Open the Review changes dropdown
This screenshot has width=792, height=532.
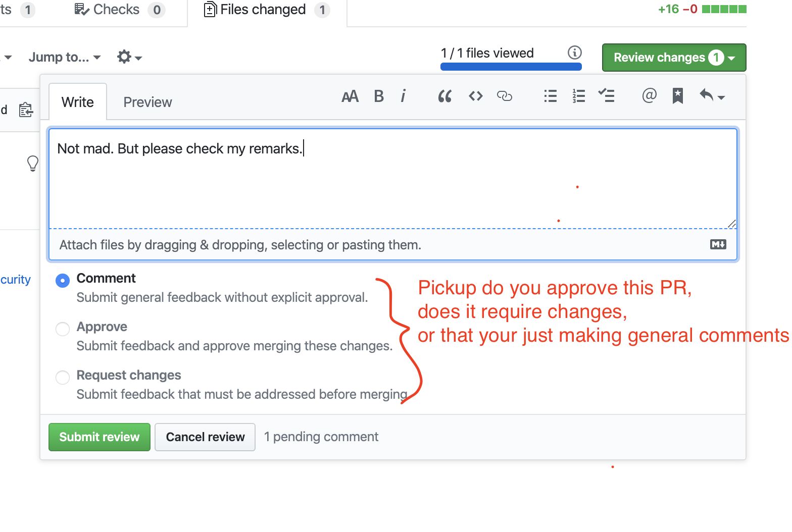674,58
